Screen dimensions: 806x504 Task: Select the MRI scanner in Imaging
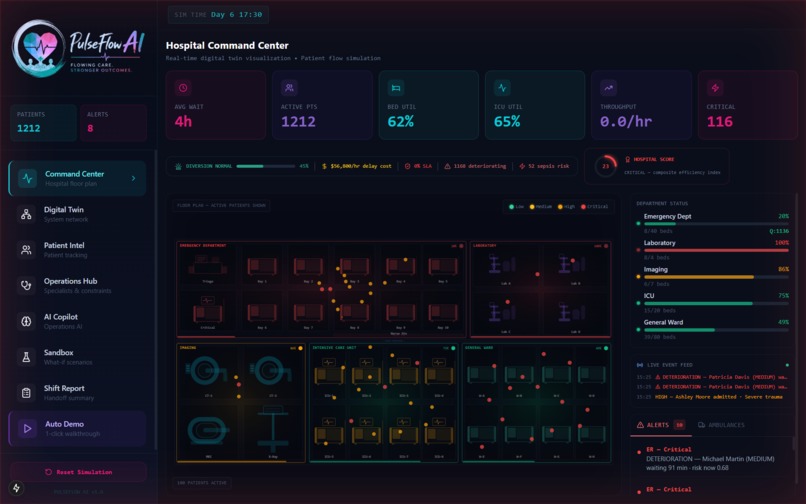(208, 430)
